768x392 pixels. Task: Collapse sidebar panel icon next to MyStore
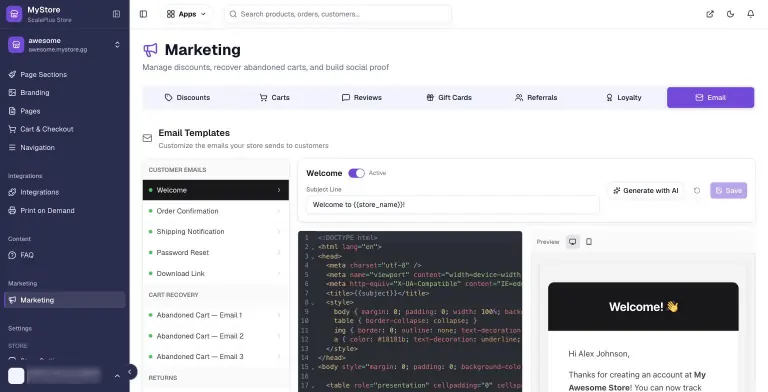coord(117,14)
